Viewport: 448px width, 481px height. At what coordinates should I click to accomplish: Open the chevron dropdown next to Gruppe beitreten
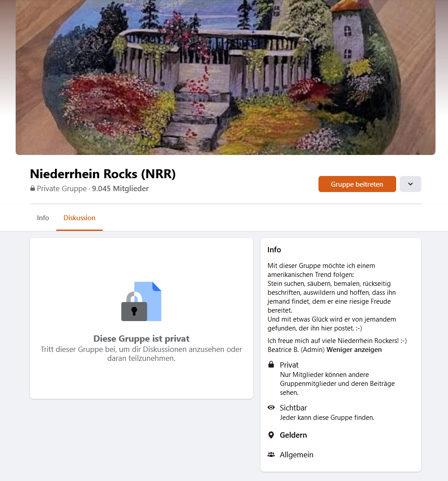pyautogui.click(x=410, y=184)
